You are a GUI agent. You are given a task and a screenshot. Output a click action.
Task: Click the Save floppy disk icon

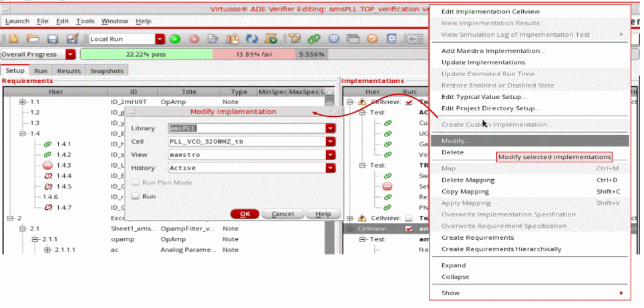[52, 39]
